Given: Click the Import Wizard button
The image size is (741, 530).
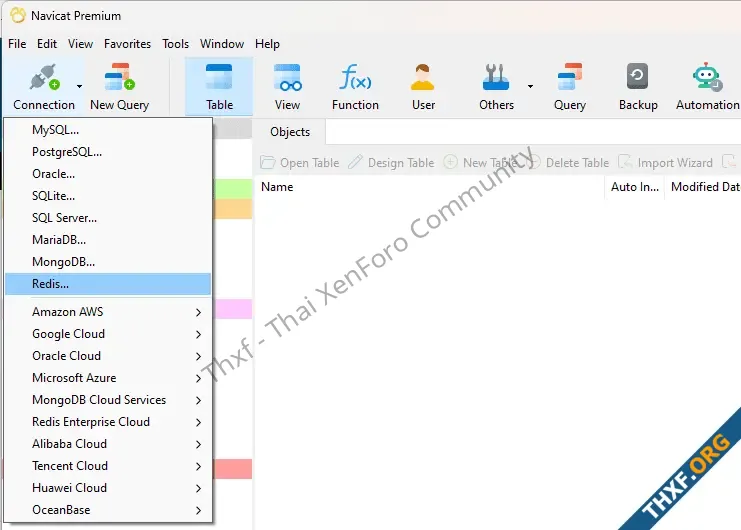Looking at the screenshot, I should [x=665, y=162].
